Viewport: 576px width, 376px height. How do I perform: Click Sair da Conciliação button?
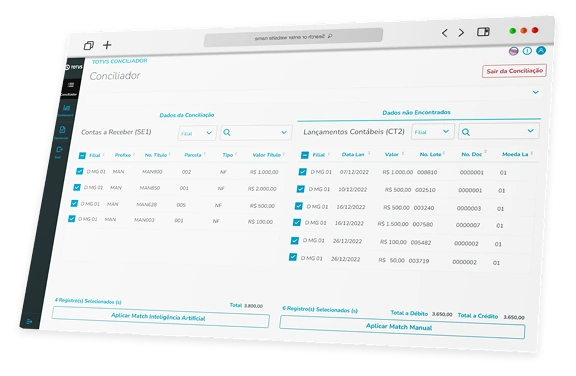(x=514, y=71)
